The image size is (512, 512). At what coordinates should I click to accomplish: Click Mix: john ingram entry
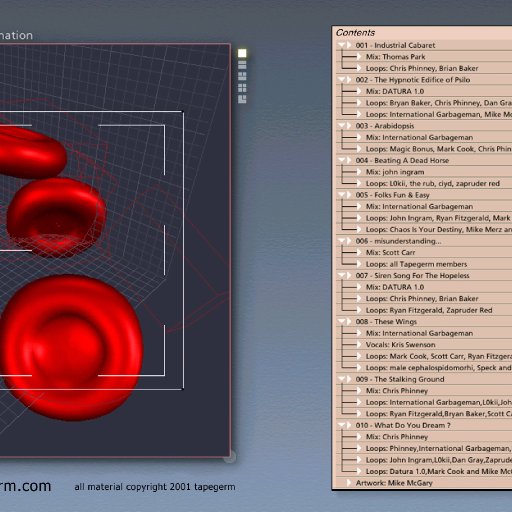[x=395, y=172]
